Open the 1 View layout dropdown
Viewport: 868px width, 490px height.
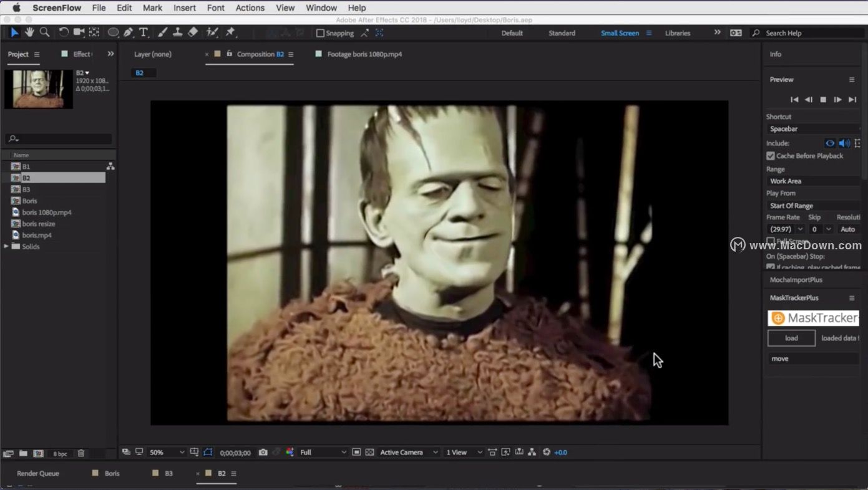[x=464, y=452]
